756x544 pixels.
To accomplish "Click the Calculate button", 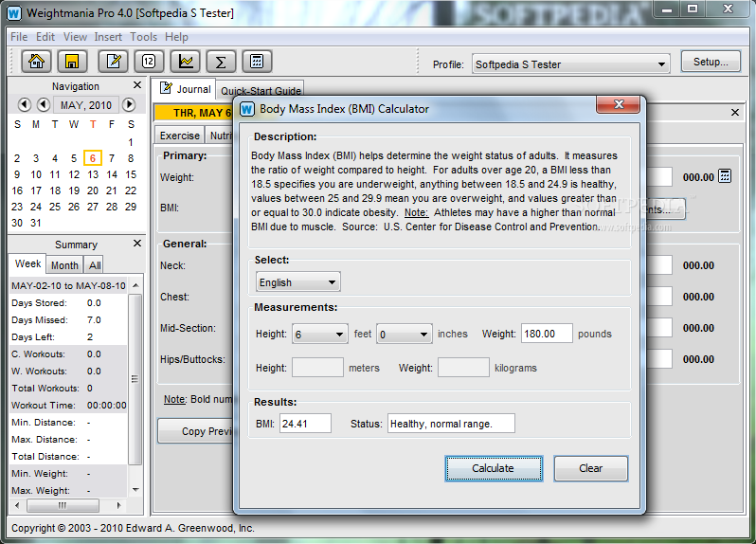I will point(494,468).
